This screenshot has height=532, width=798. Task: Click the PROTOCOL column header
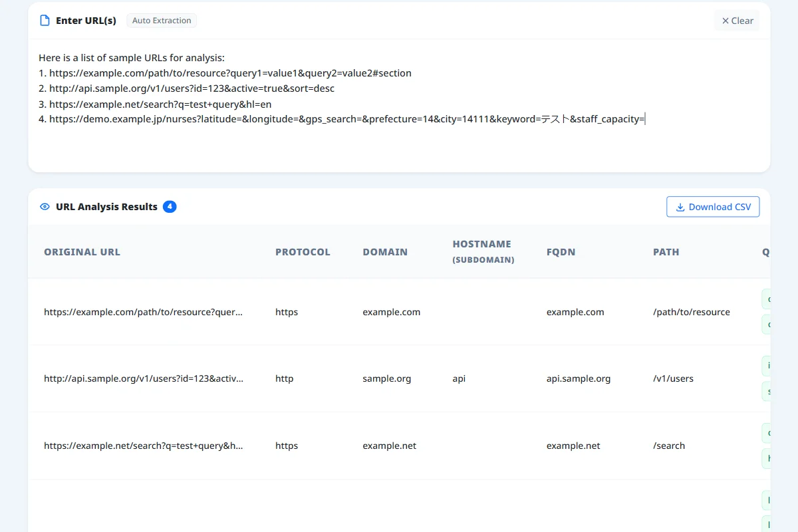point(303,252)
